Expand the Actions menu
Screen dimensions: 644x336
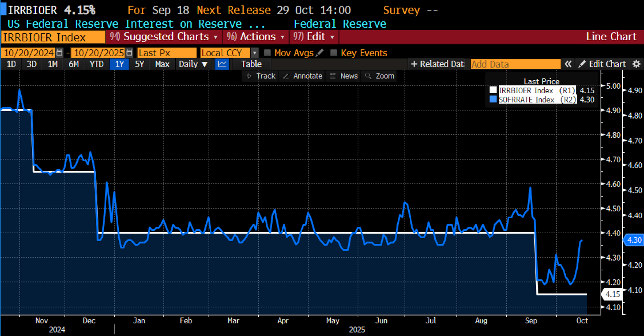pyautogui.click(x=256, y=37)
